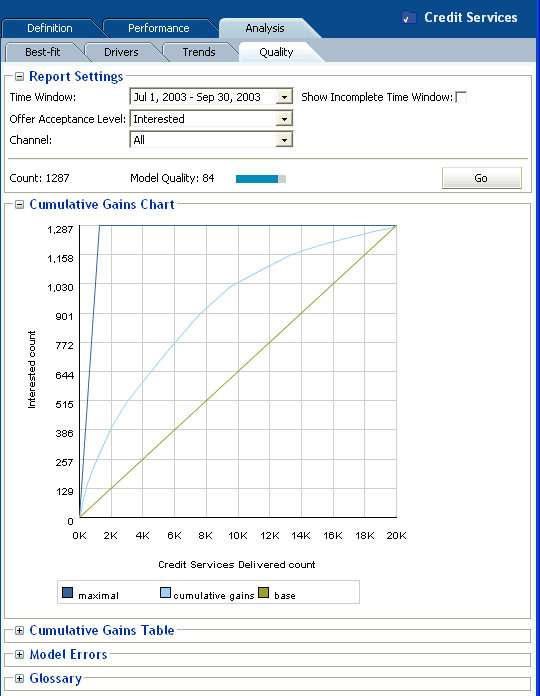Viewport: 540px width, 696px height.
Task: Click the 1,287 y-axis value
Action: 60,229
